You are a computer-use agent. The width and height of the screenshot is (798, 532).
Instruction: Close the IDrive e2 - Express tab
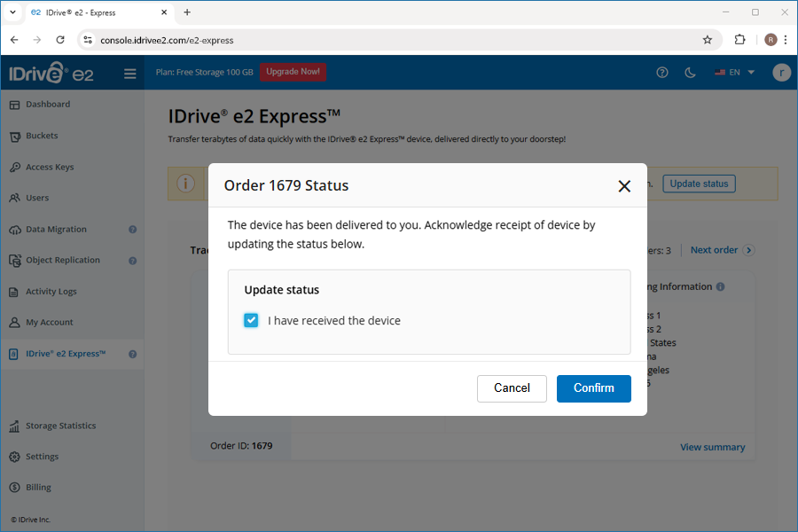pos(164,12)
